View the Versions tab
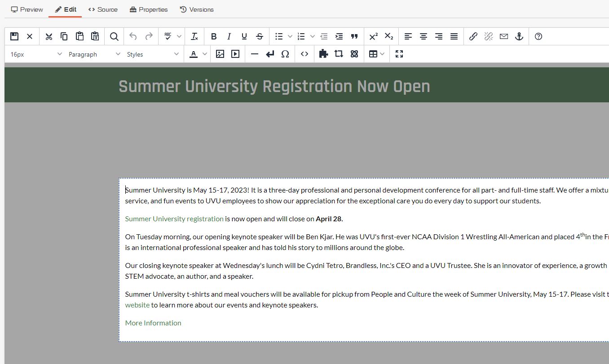This screenshot has height=364, width=609. 197,9
